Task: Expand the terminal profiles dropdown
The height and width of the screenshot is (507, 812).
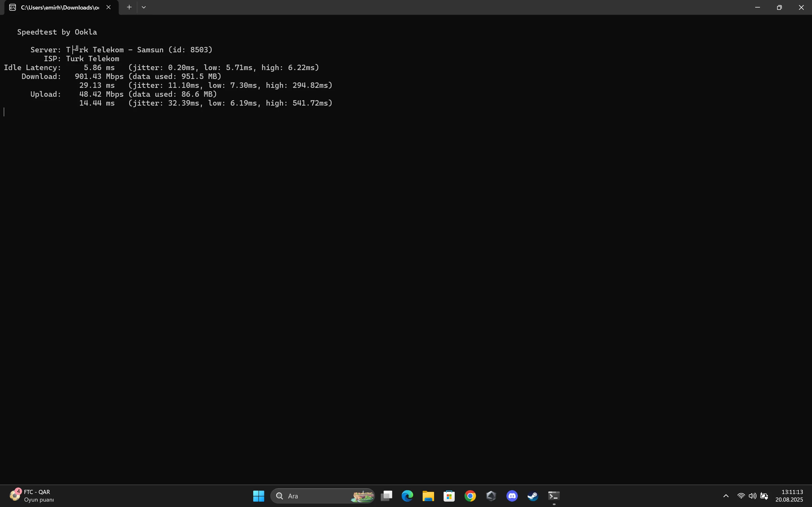Action: pos(144,7)
